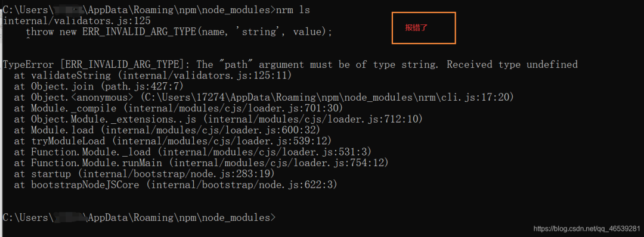Click the 'at startup' bootstrap line
644x237 pixels.
click(144, 174)
